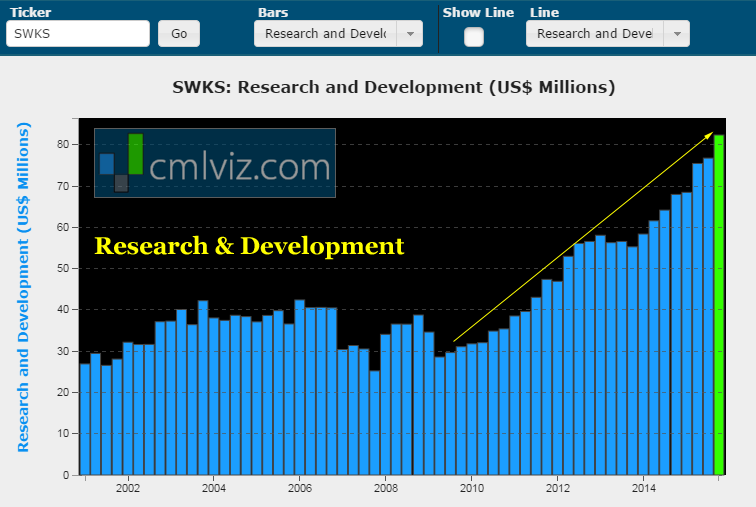The width and height of the screenshot is (756, 507).
Task: Click the Ticker input field containing SWKS
Action: coord(78,34)
